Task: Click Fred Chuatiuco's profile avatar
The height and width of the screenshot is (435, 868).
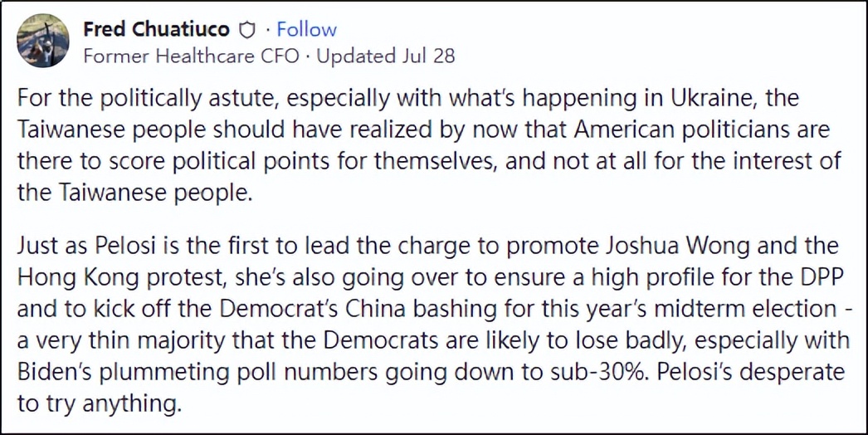Action: [43, 41]
